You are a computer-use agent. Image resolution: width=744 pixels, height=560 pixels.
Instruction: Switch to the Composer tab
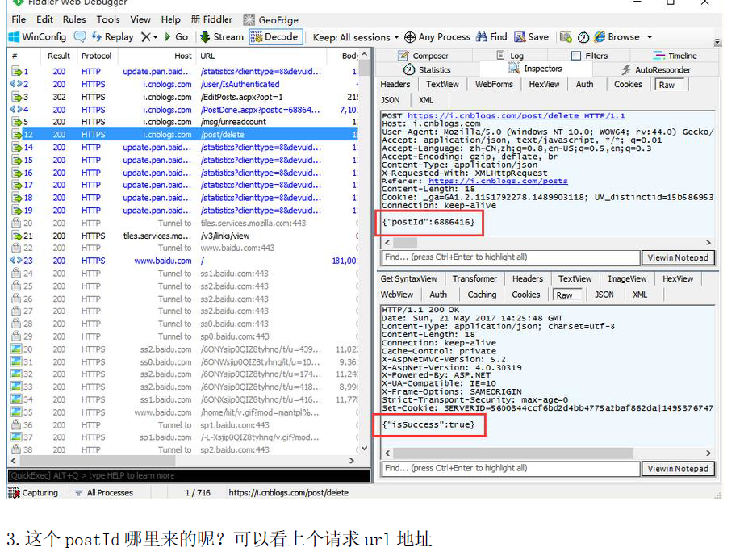(423, 56)
